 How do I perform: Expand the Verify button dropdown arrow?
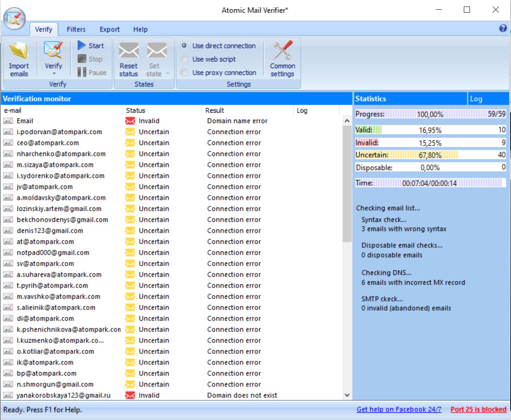click(x=54, y=74)
